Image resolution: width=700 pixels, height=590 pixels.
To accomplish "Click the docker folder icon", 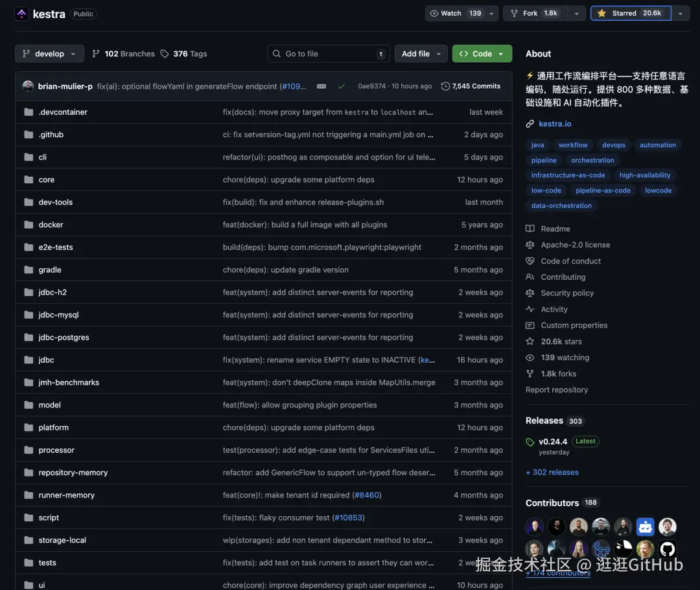I will (x=29, y=225).
